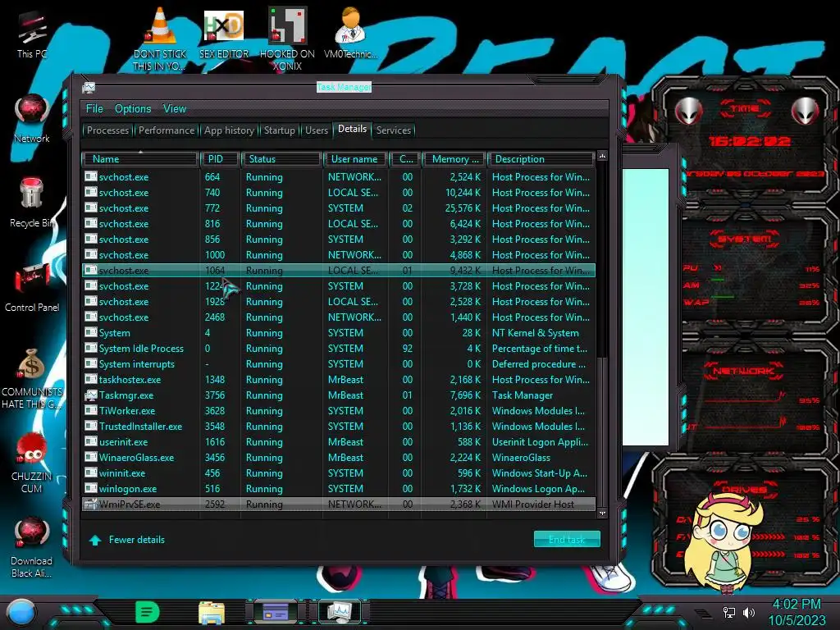840x630 pixels.
Task: Click the left alien head gadget icon
Action: coord(689,111)
